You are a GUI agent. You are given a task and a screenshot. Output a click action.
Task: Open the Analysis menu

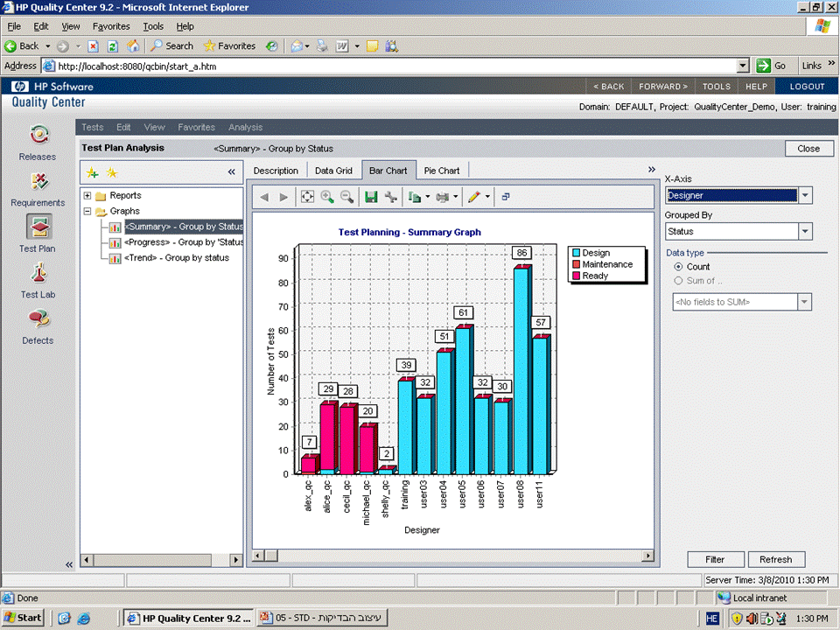pos(245,127)
